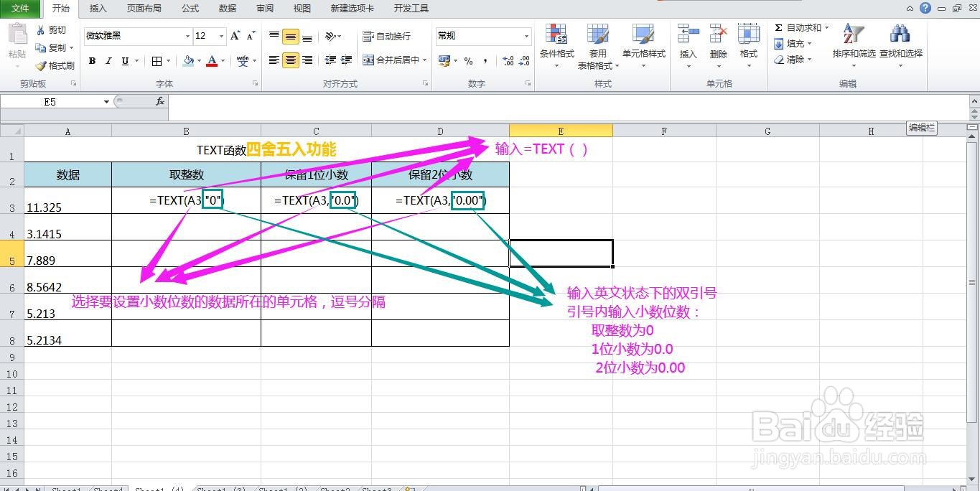This screenshot has height=491, width=980.
Task: Click the column F header
Action: 664,131
